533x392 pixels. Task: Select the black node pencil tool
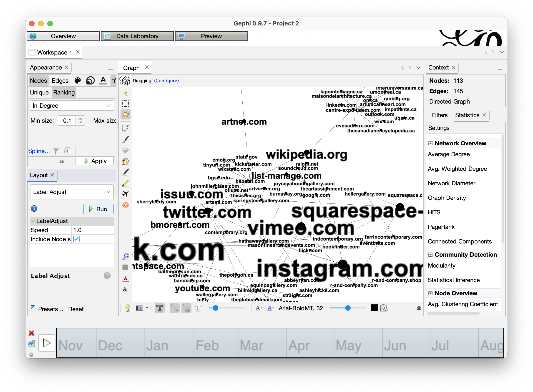(x=126, y=172)
